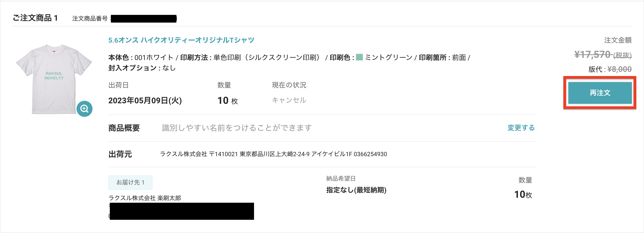644x233 pixels.
Task: Click the RAKSUL NOVELTY print on the shirt
Action: point(54,76)
